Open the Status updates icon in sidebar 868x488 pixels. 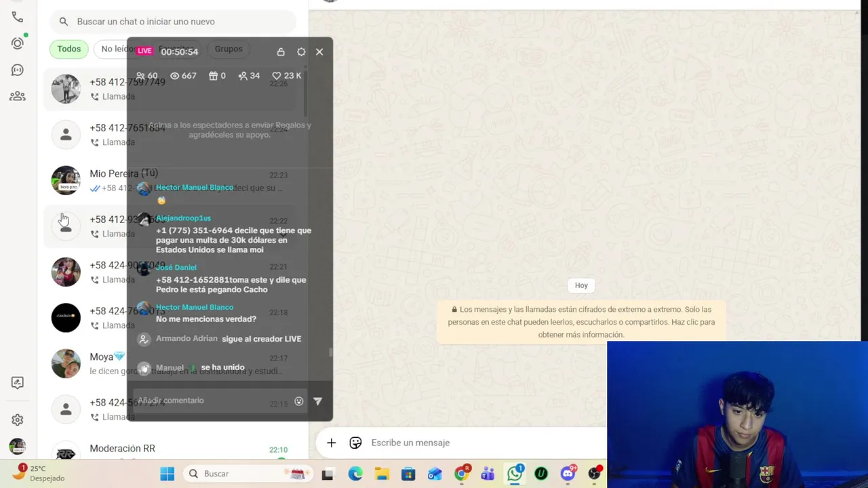tap(18, 43)
